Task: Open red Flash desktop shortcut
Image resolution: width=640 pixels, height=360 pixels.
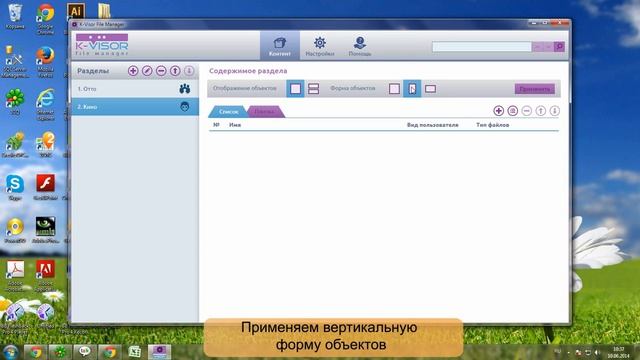Action: tap(45, 187)
